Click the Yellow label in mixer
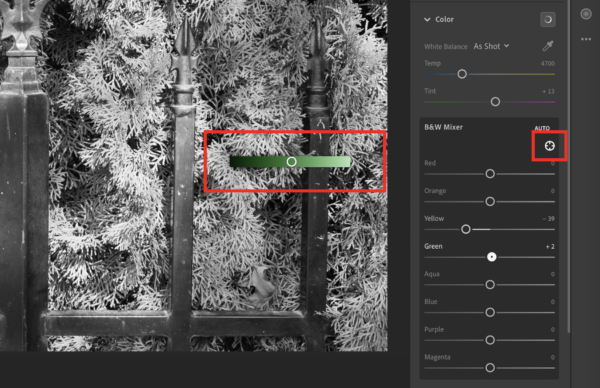This screenshot has width=600, height=388. coord(434,218)
